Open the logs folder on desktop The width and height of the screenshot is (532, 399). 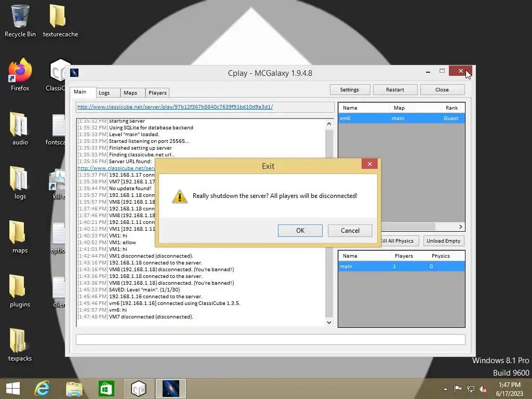point(20,183)
